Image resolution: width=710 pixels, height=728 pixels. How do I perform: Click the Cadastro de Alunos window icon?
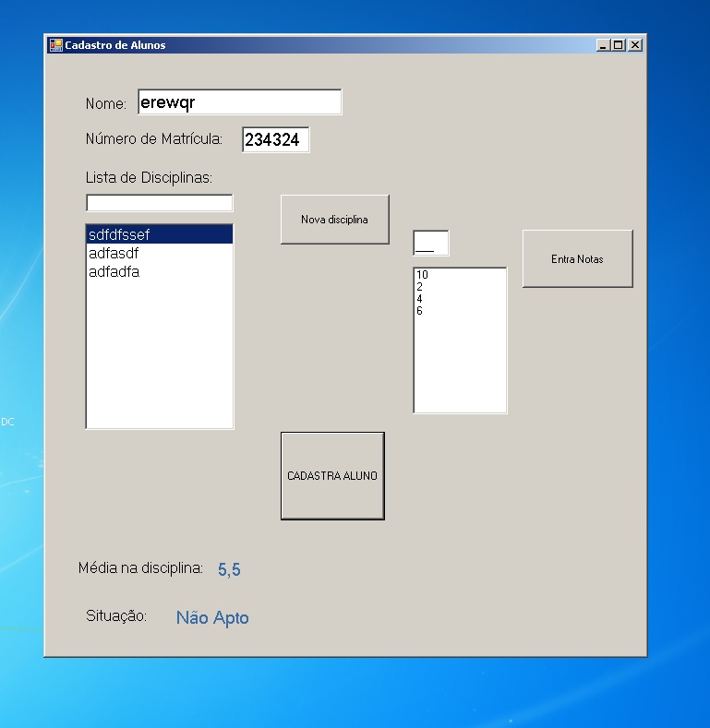pos(55,45)
